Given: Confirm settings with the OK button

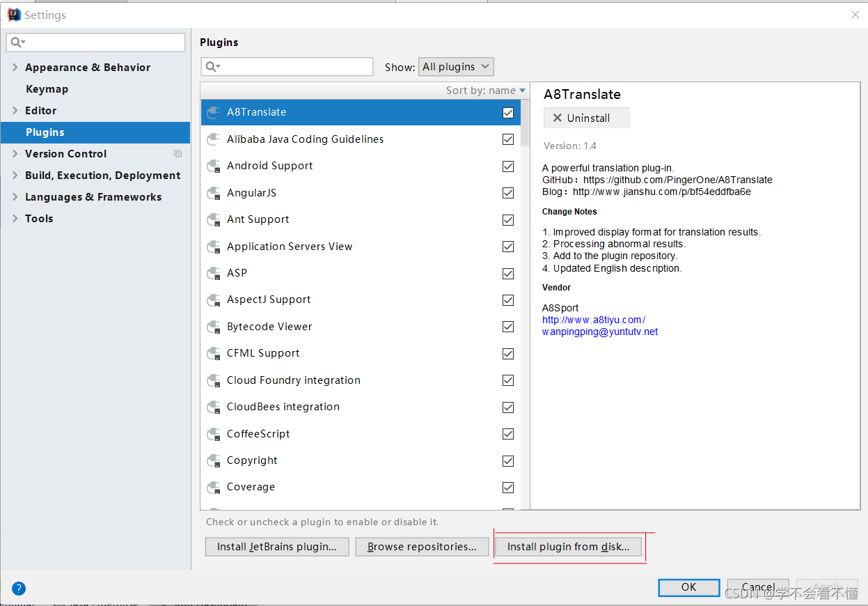Looking at the screenshot, I should (688, 587).
